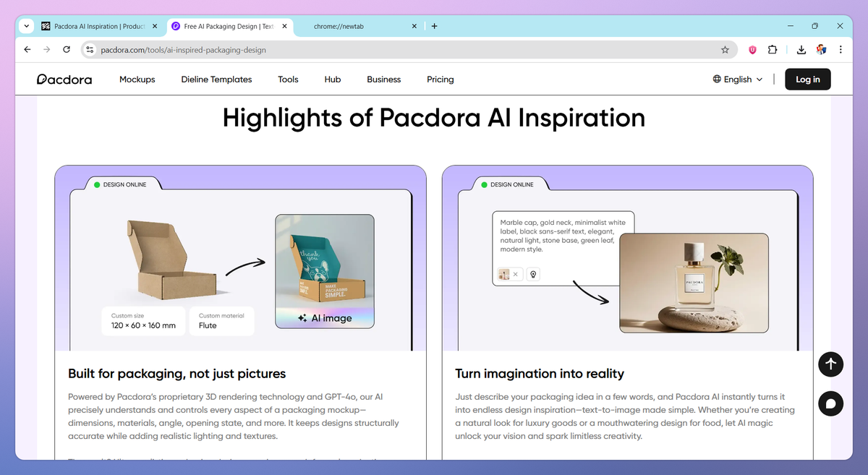
Task: Bookmark this page with the star icon
Action: (x=725, y=50)
